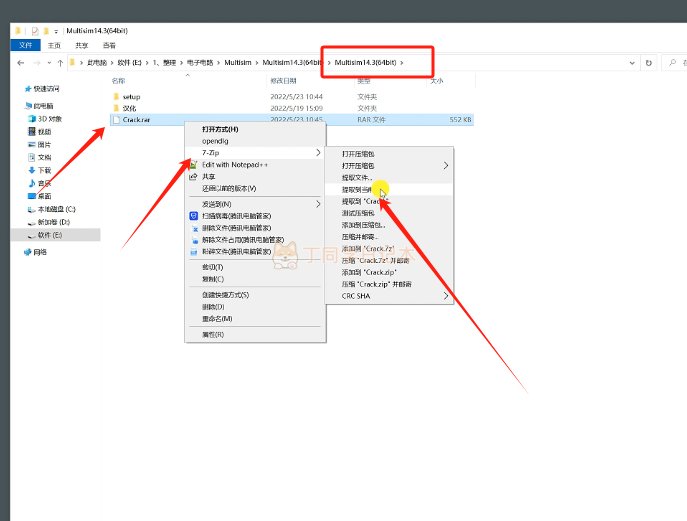Click the icon beside 删除文件(腾讯电脑管家)
The image size is (687, 521).
pos(195,228)
